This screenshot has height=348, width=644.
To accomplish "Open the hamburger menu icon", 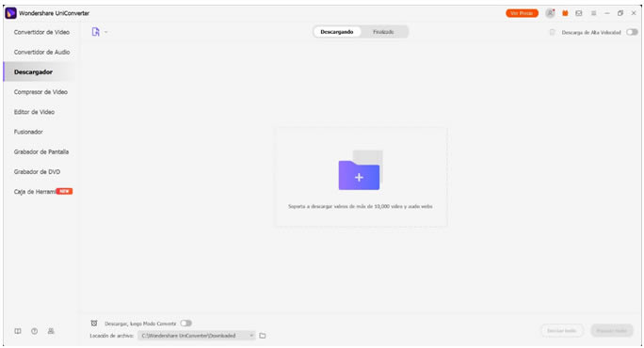I will pos(593,13).
